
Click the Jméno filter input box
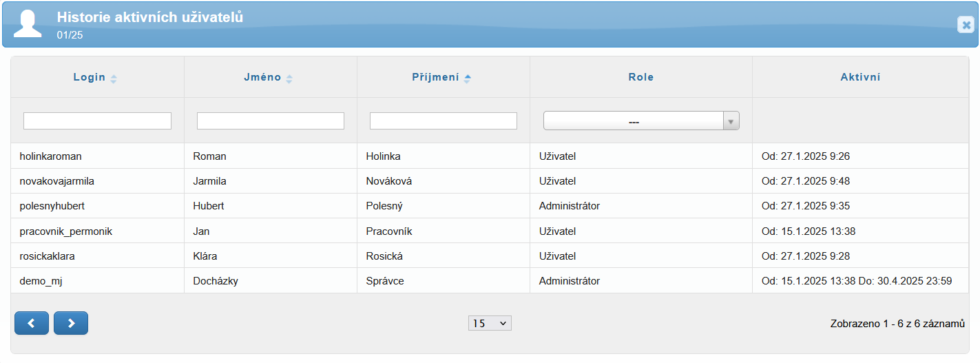[x=271, y=121]
